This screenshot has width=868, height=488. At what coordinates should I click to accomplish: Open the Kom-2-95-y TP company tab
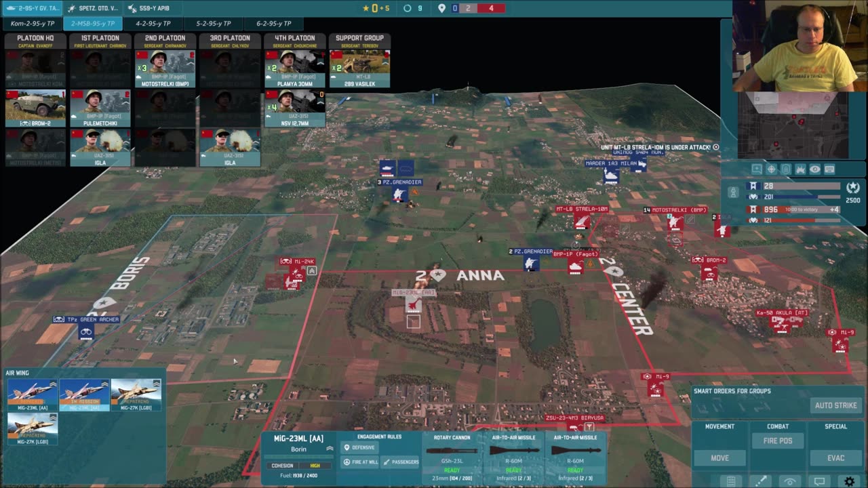(x=32, y=24)
